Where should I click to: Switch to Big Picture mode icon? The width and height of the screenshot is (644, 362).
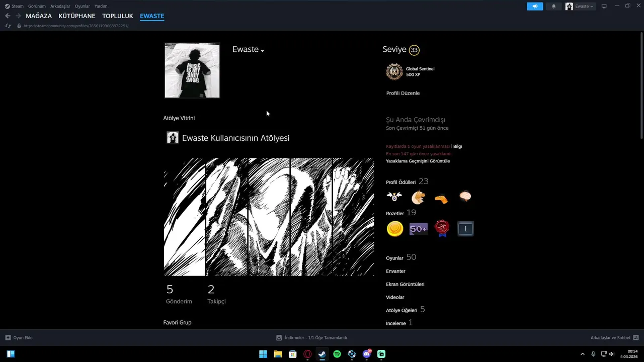coord(604,6)
